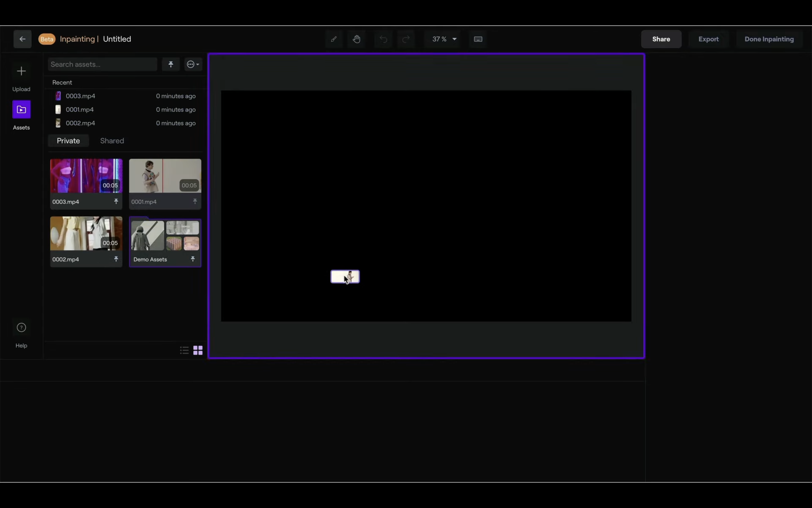Open the Assets folder icon

tap(21, 110)
